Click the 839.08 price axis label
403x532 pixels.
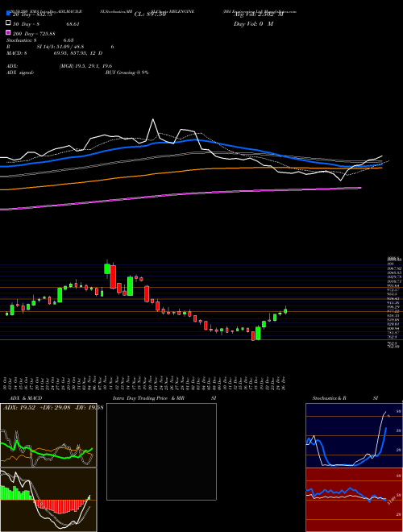[x=393, y=320]
